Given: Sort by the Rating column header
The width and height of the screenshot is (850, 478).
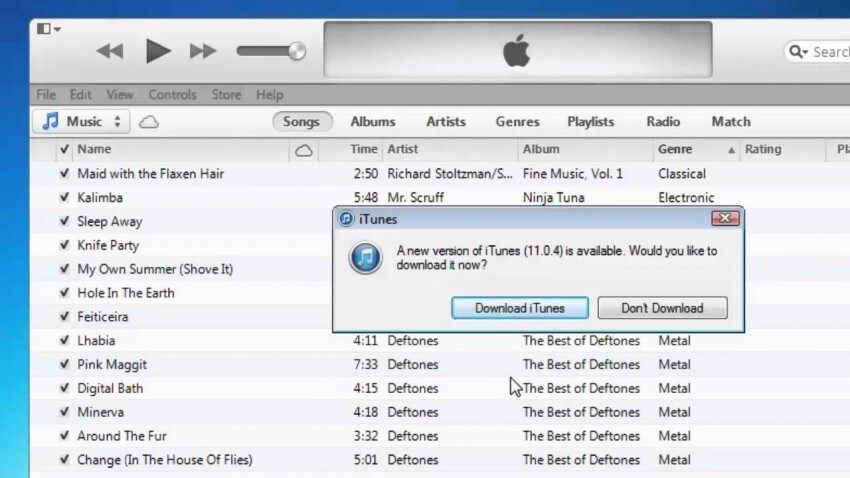Looking at the screenshot, I should pos(763,149).
